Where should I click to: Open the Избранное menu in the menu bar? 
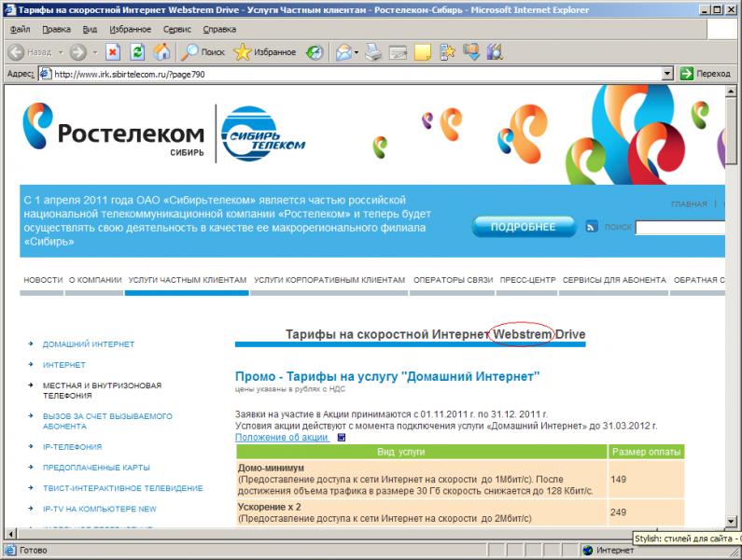point(130,29)
